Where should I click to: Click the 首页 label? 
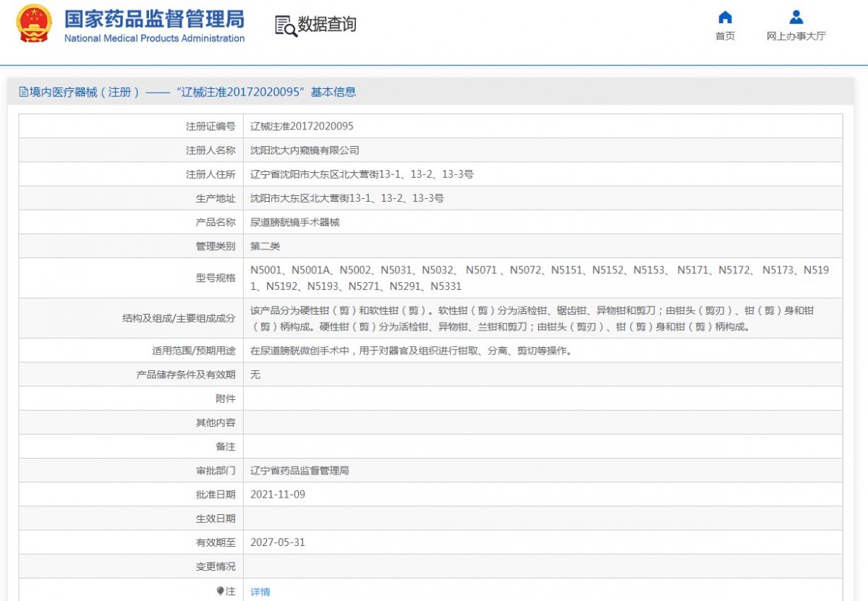pos(725,36)
